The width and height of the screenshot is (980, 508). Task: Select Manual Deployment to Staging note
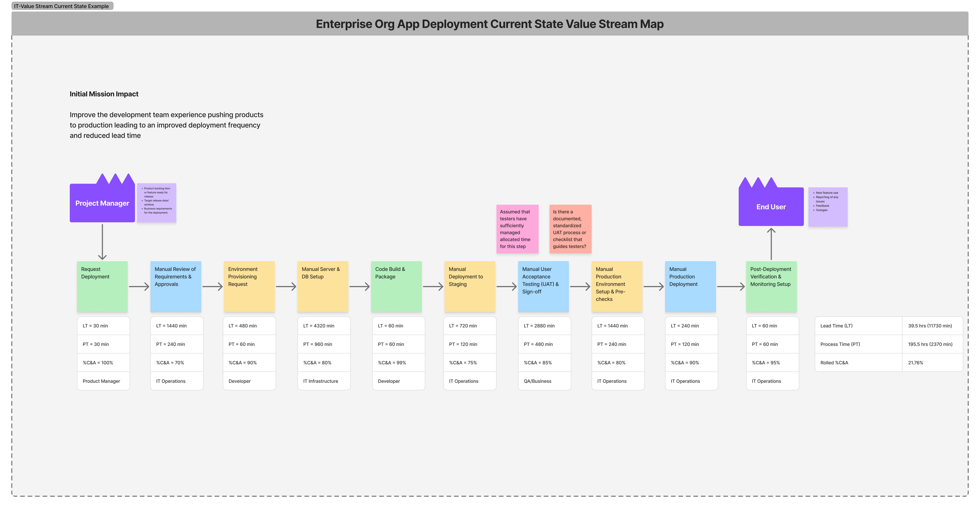[470, 287]
